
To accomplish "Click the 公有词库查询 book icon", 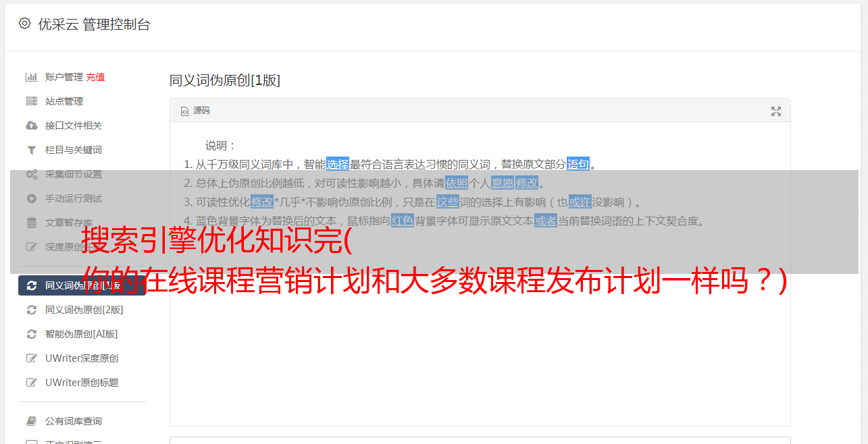I will coord(31,421).
